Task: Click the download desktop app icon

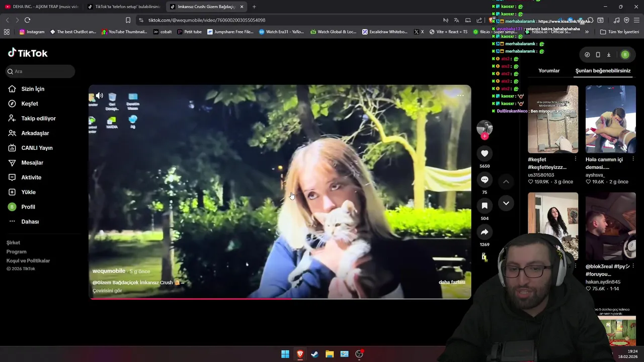Action: 608,55
